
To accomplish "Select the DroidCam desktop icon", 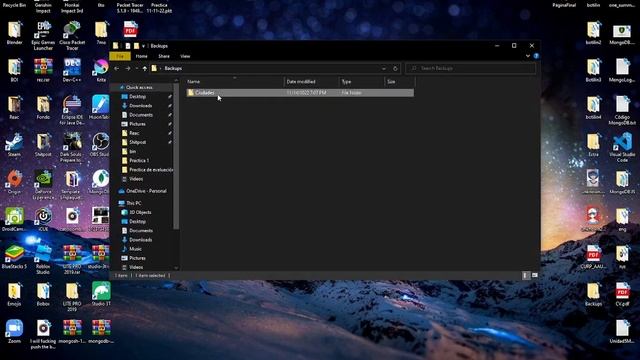I will (x=14, y=220).
